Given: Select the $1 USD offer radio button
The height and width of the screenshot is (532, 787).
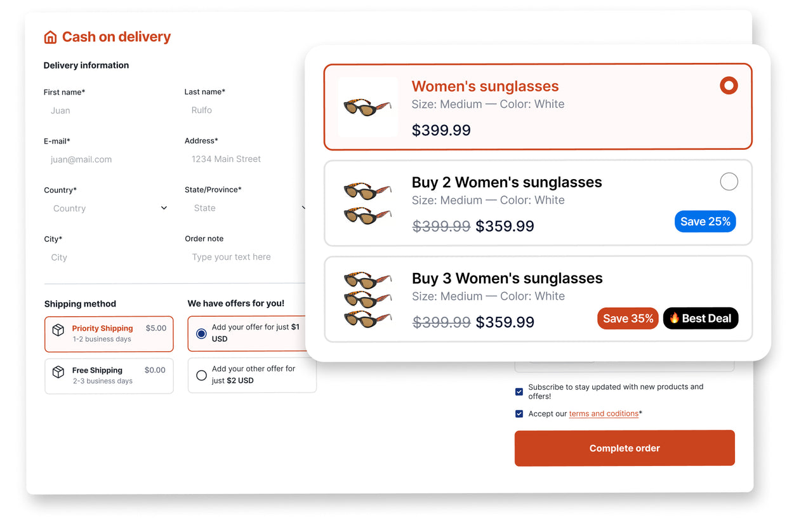Looking at the screenshot, I should [201, 333].
